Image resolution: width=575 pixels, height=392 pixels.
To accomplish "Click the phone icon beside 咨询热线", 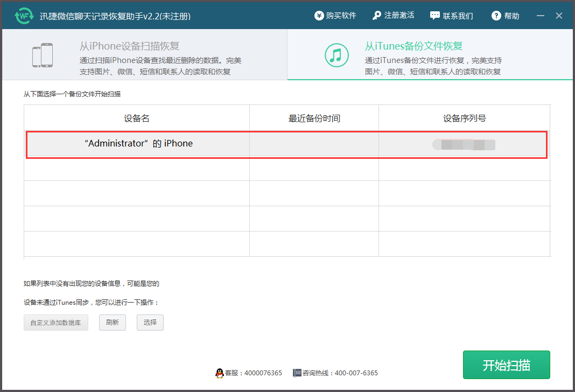I will [x=297, y=373].
